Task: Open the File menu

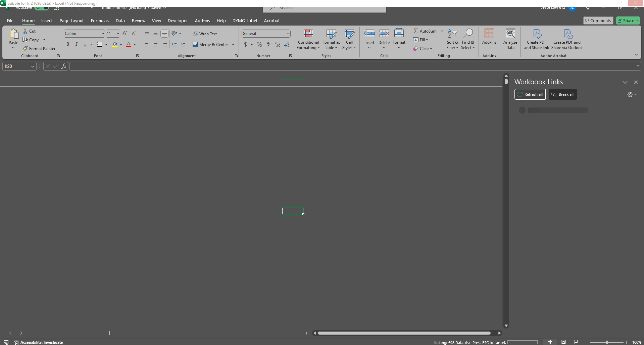Action: 10,20
